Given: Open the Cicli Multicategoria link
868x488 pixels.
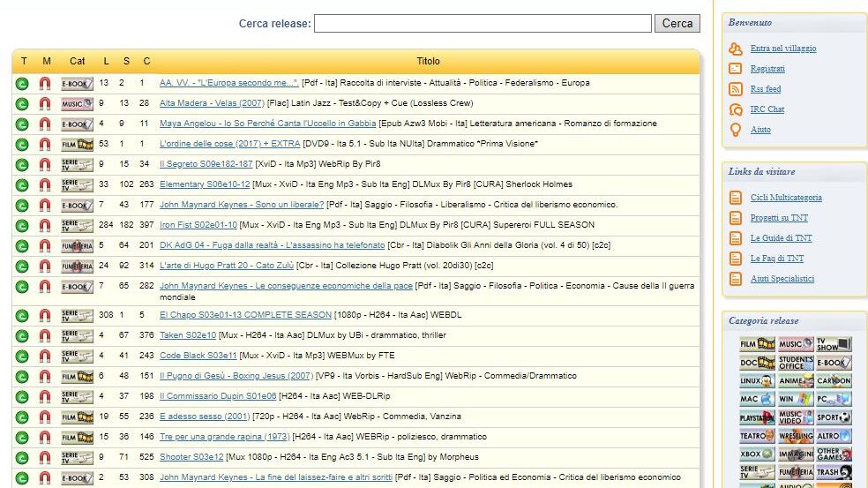Looking at the screenshot, I should pyautogui.click(x=786, y=197).
